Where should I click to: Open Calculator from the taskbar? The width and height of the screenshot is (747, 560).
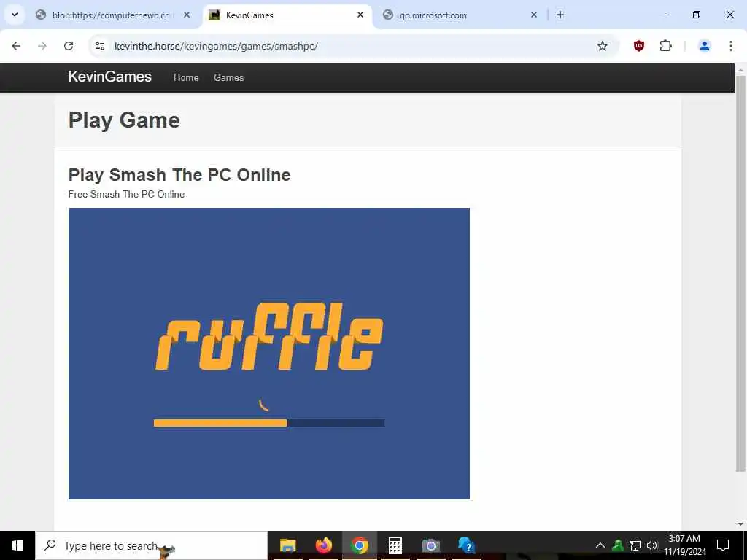[x=395, y=545]
